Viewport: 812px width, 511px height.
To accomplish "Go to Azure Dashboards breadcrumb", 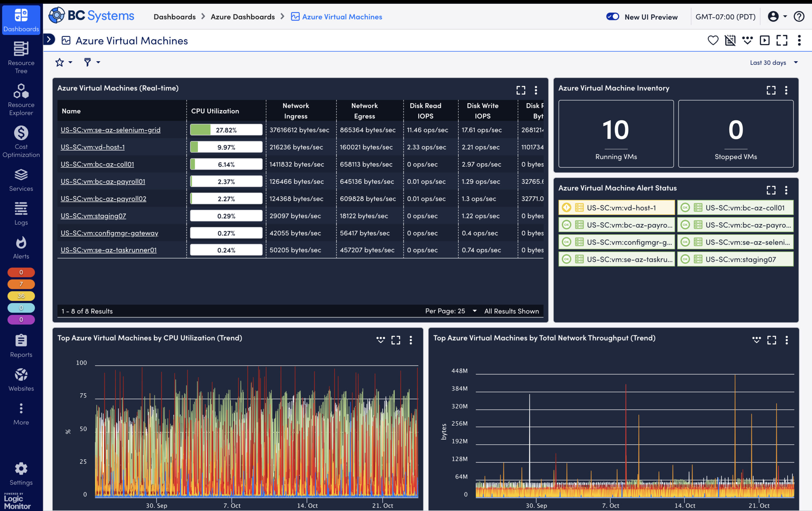I will coord(242,17).
